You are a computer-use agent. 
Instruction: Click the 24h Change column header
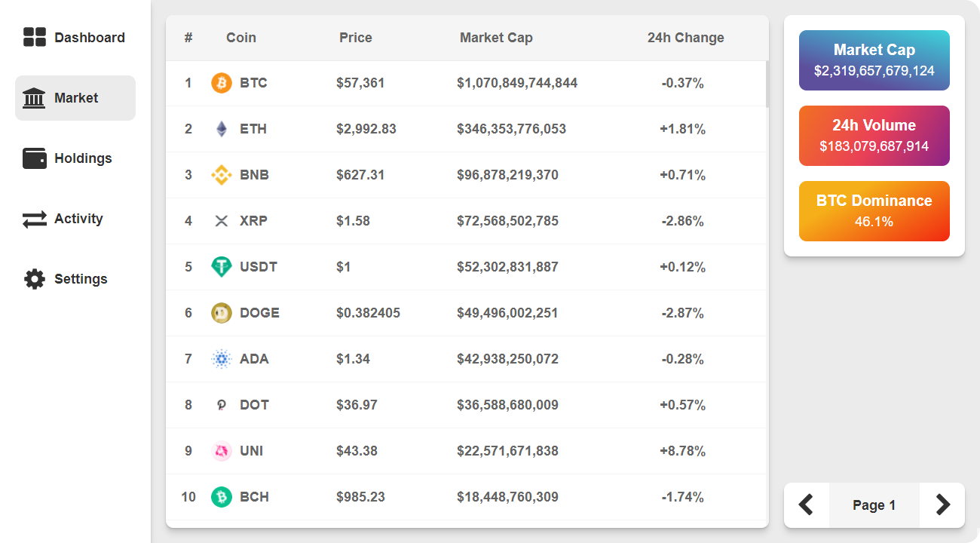click(685, 38)
